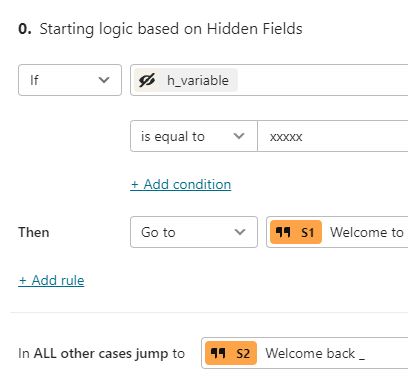Click chevron arrow in the If selector
Image resolution: width=408 pixels, height=386 pixels.
coord(104,80)
